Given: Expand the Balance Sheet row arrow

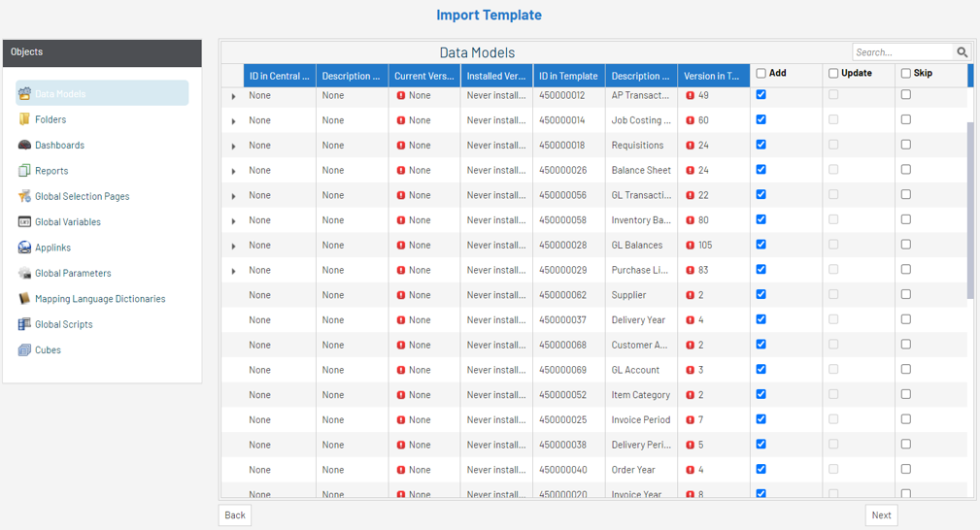Looking at the screenshot, I should click(234, 171).
